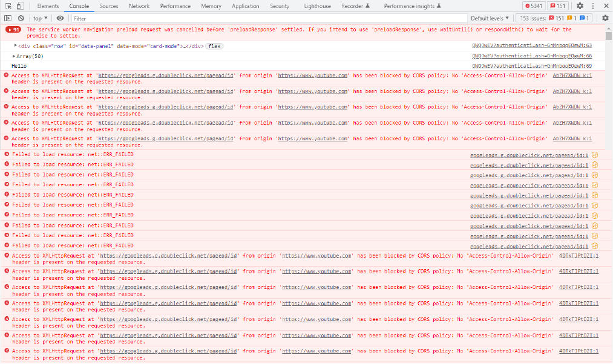Click the doubleclick pagead/id URL in first CORS error
613x364 pixels.
point(166,76)
